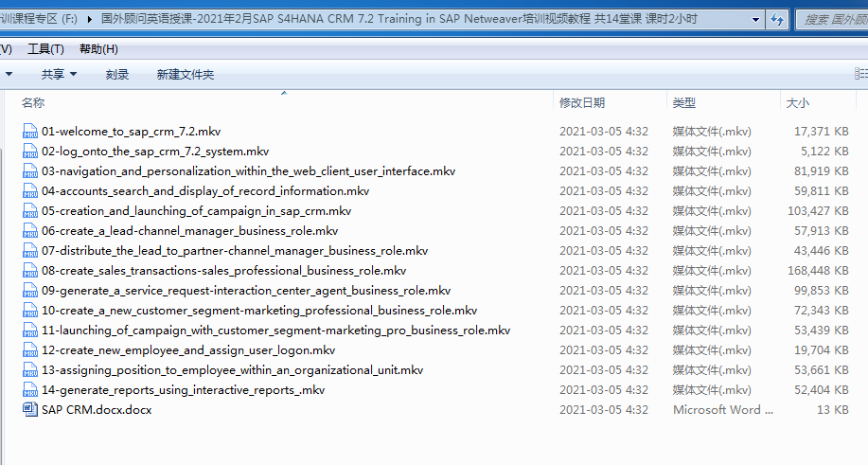The image size is (868, 465).
Task: Open the 工具(T) menu
Action: coord(46,49)
